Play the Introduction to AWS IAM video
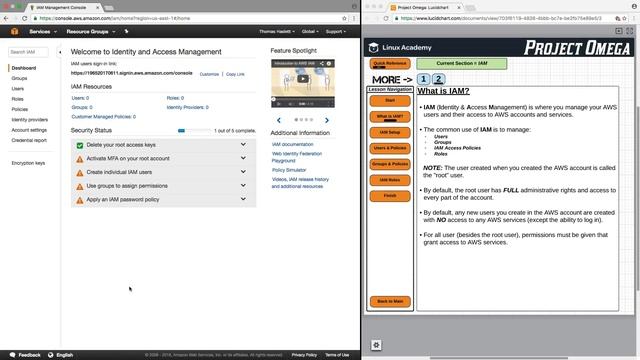 302,79
